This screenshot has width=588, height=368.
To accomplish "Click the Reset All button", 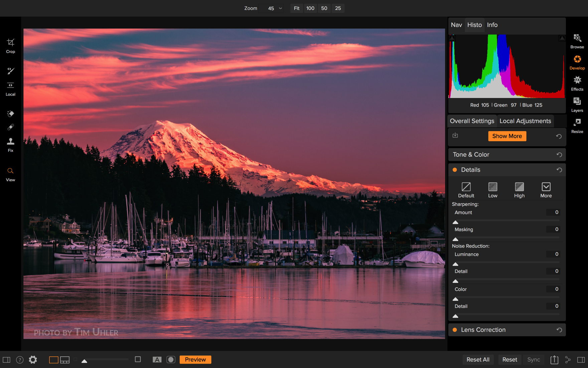I will click(x=478, y=360).
